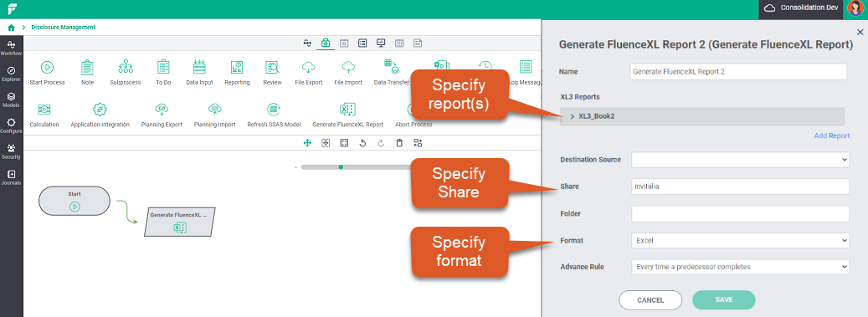Image resolution: width=868 pixels, height=317 pixels.
Task: Click the pan/move canvas tool
Action: pos(307,143)
